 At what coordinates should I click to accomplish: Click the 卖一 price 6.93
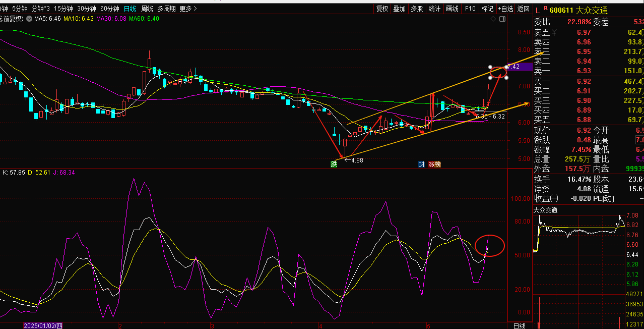click(584, 71)
